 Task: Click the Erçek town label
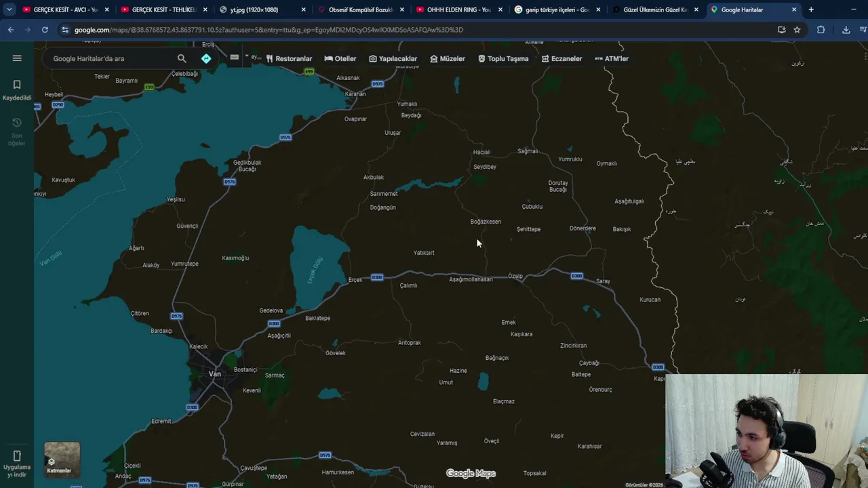point(355,280)
